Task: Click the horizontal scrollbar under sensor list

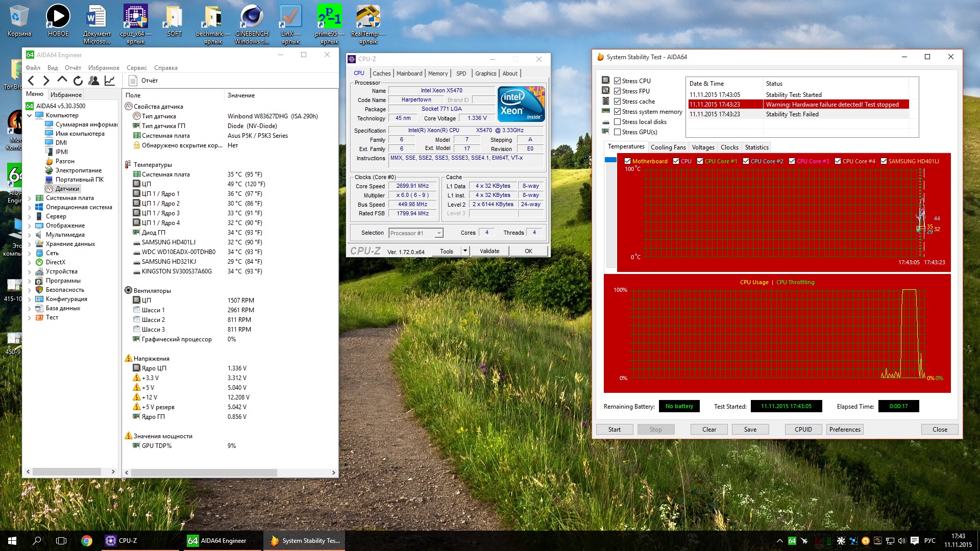Action: tap(204, 472)
